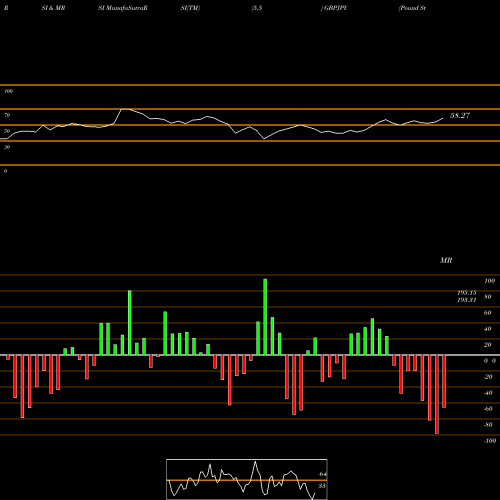Click the '(Pound St' header text
The image size is (500, 500).
coord(412,8)
